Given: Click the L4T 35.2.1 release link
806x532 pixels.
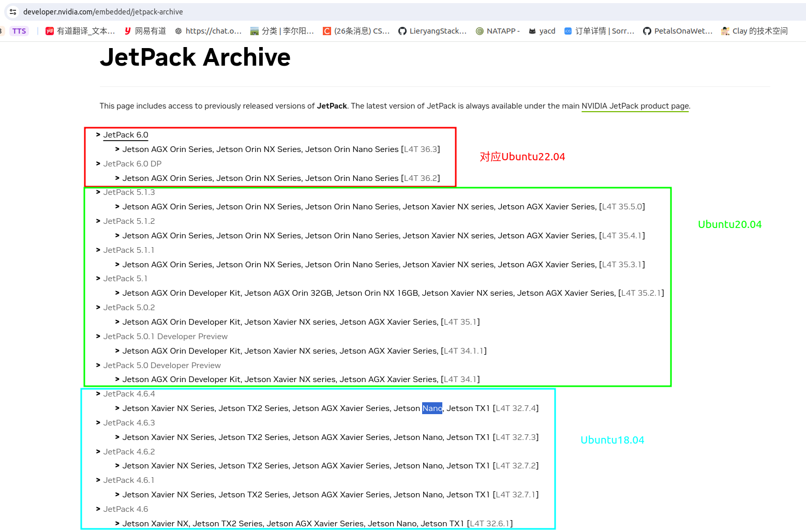Looking at the screenshot, I should (641, 293).
